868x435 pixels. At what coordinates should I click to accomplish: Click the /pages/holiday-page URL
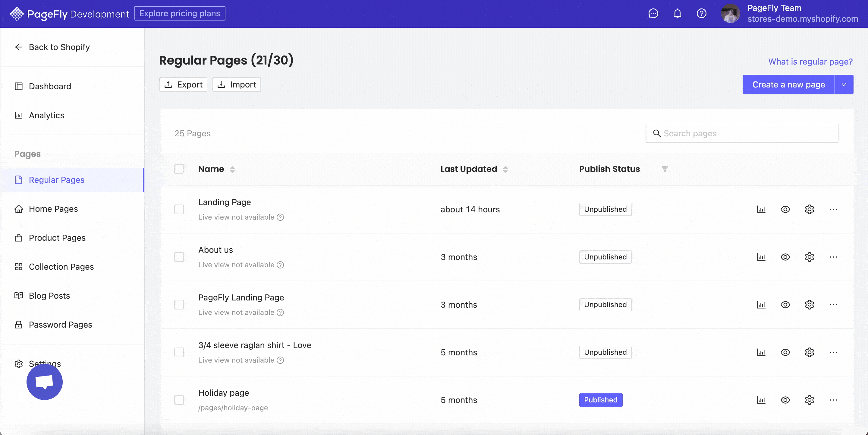[233, 408]
